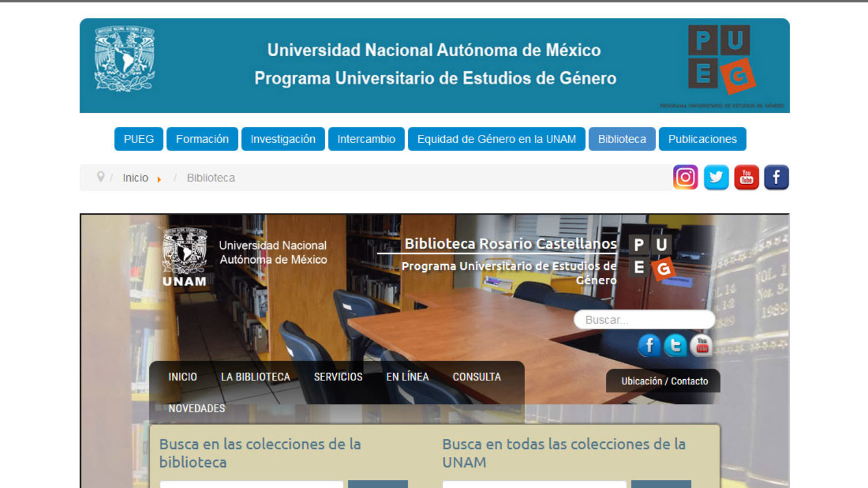
Task: Select EN LÍNEA in library navigation
Action: (x=407, y=377)
